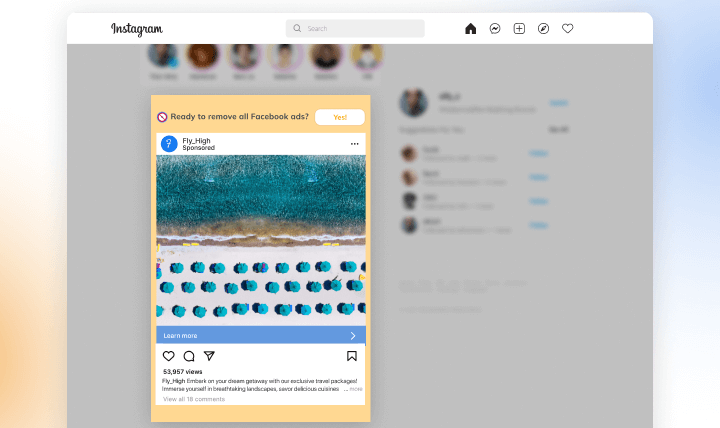Open post options three-dot menu
Viewport: 720px width, 428px height.
354,144
